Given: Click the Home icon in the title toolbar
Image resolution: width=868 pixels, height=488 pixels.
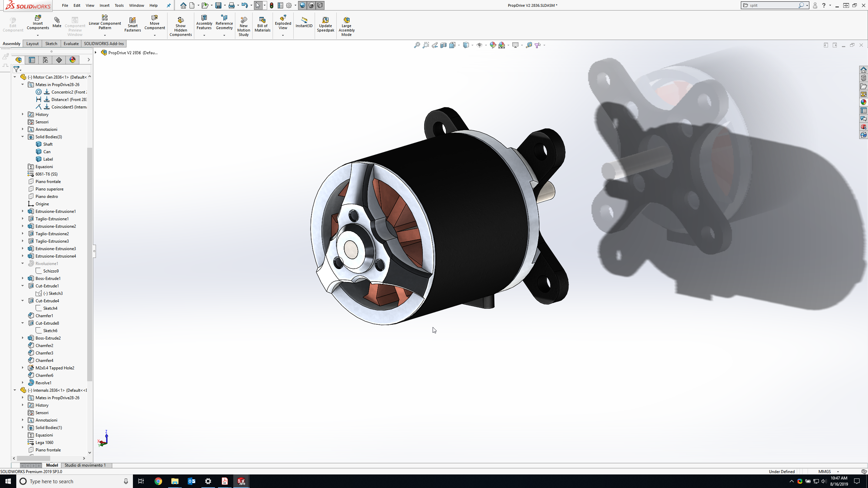Looking at the screenshot, I should click(183, 5).
